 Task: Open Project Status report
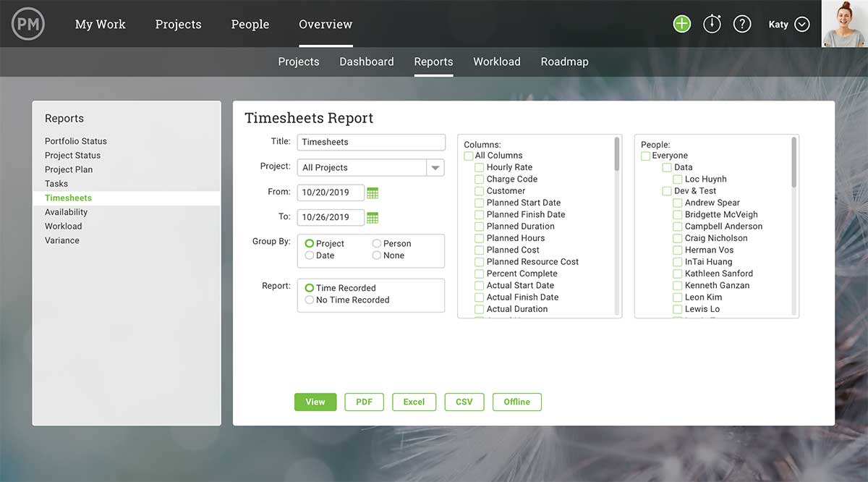72,156
